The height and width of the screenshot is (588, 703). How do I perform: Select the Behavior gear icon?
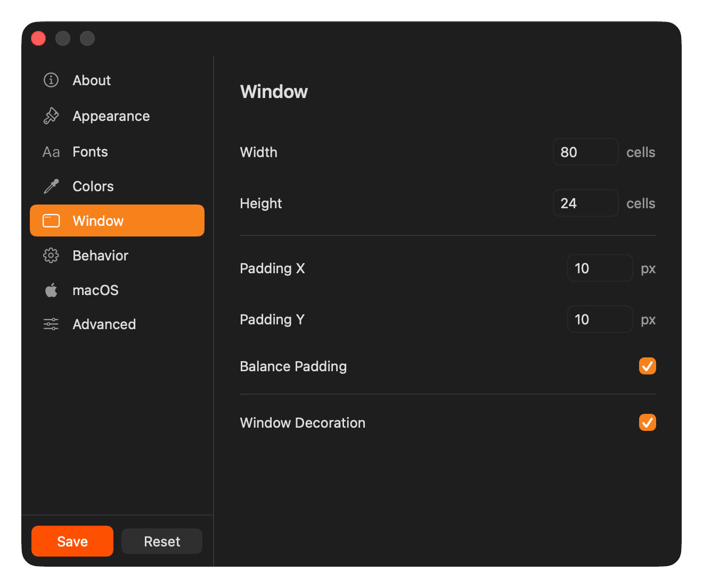pos(51,255)
